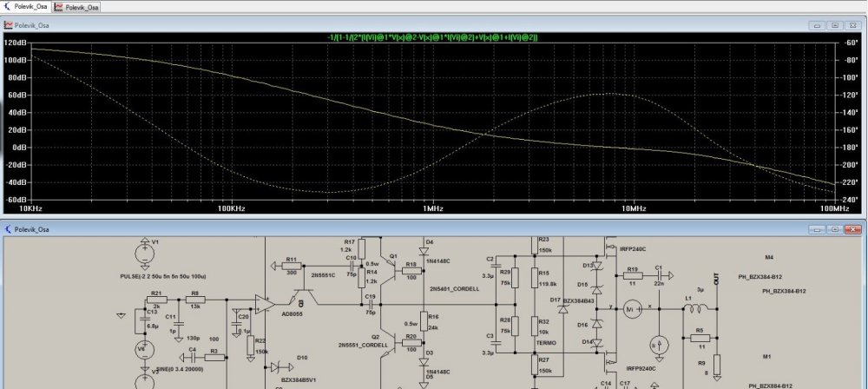Click the OUT net label

pos(716,280)
